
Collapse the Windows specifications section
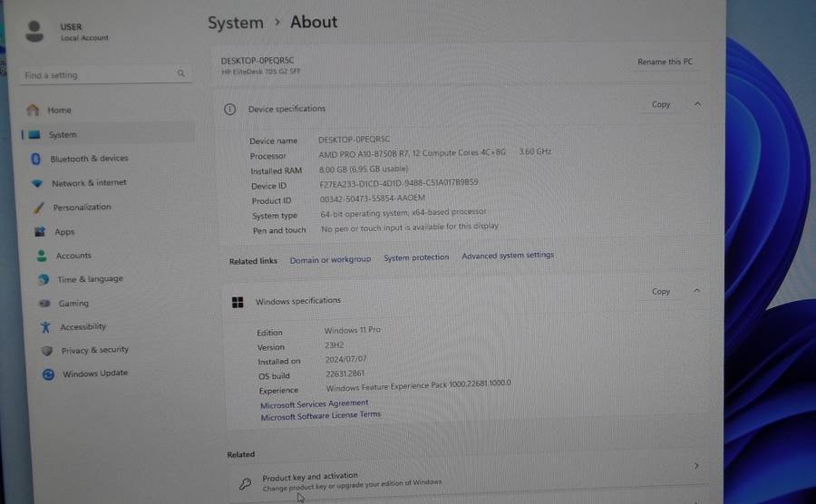[696, 291]
